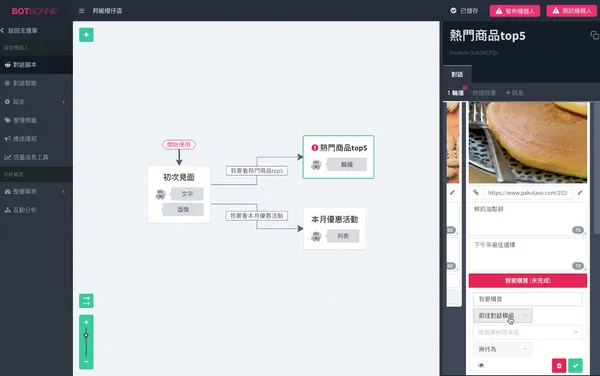Viewport: 600px width, 376px height.
Task: Click the 我要看本月優惠活動 connection label
Action: [x=257, y=216]
